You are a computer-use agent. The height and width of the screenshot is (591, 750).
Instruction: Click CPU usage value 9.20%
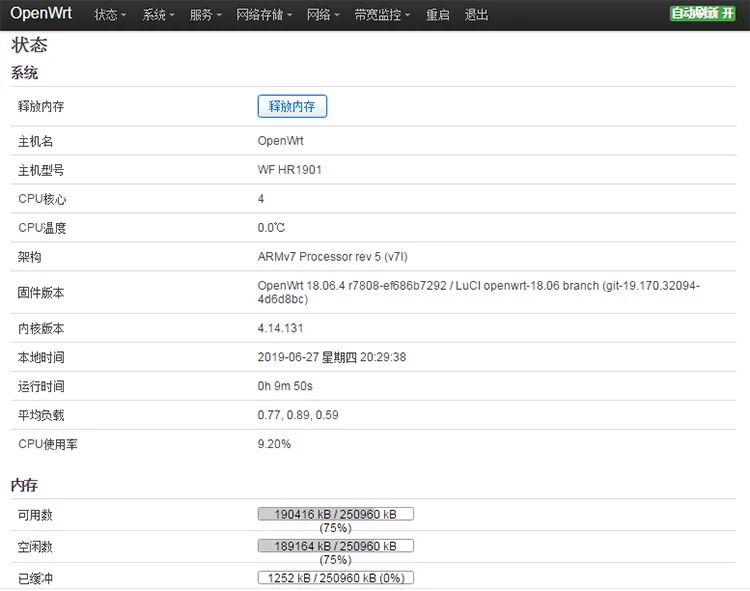pyautogui.click(x=274, y=444)
